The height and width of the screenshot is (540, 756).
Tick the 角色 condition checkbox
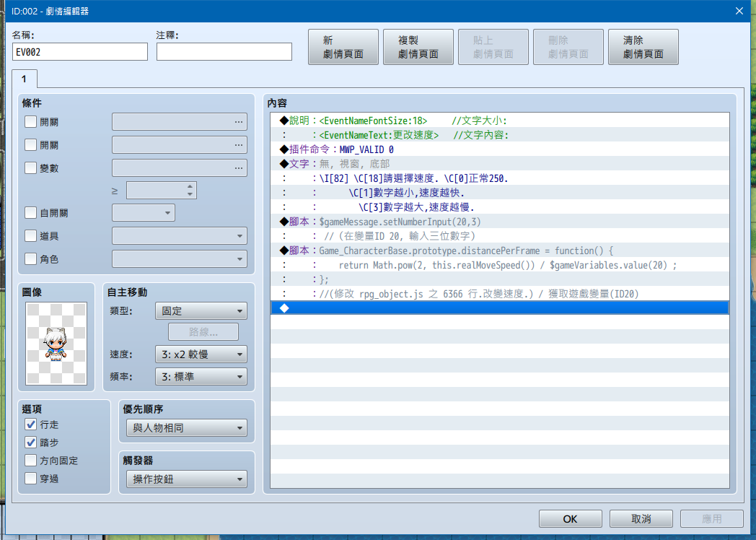(30, 259)
